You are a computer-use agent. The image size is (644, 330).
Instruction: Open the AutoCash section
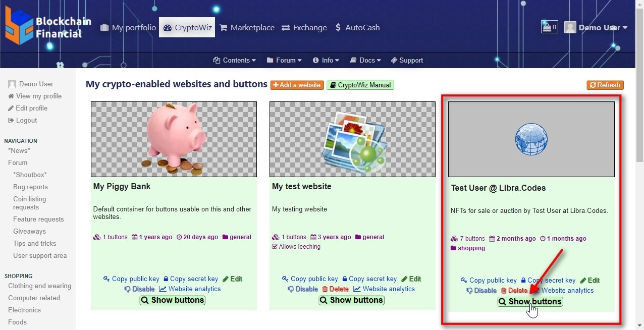[x=357, y=28]
